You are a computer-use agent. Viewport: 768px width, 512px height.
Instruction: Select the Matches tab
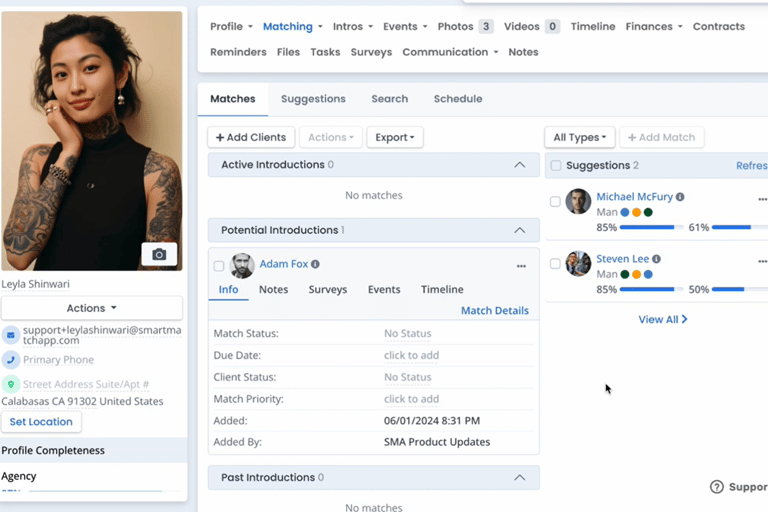(233, 99)
